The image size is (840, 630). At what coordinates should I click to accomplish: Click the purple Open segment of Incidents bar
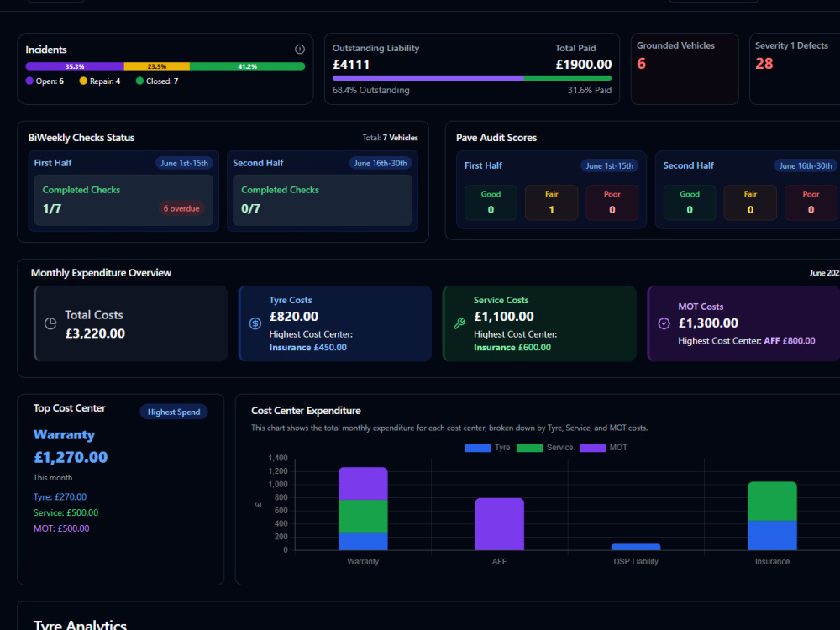(75, 66)
